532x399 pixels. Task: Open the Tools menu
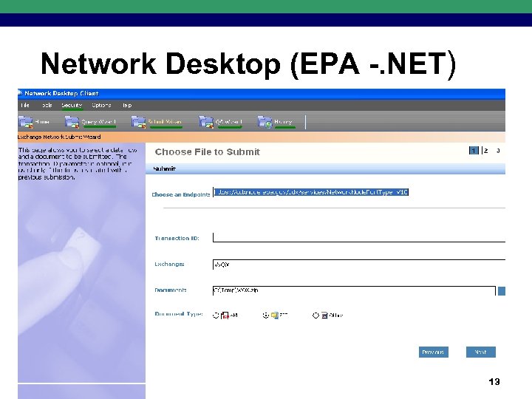coord(47,105)
